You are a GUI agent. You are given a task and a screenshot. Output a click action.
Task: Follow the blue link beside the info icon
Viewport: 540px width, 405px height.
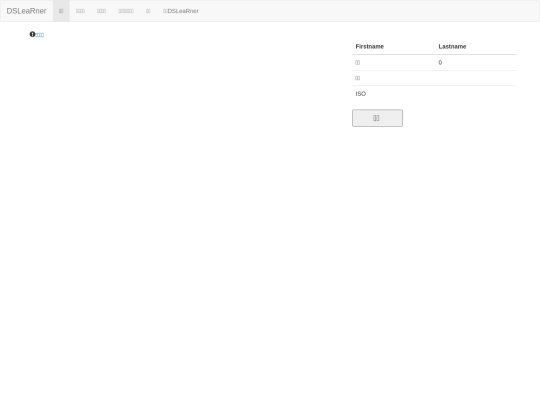[40, 35]
